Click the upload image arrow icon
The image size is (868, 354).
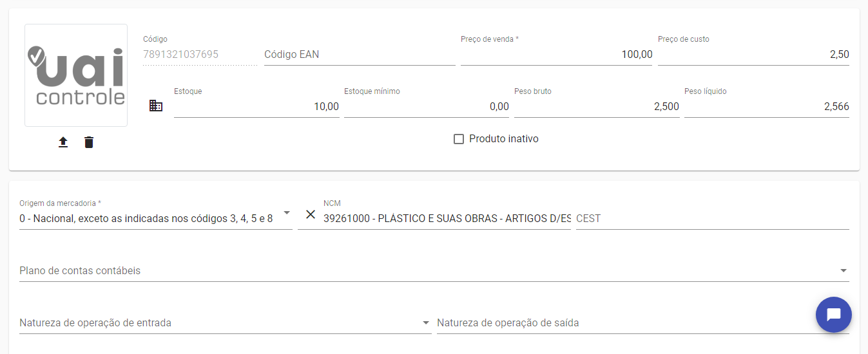click(63, 142)
